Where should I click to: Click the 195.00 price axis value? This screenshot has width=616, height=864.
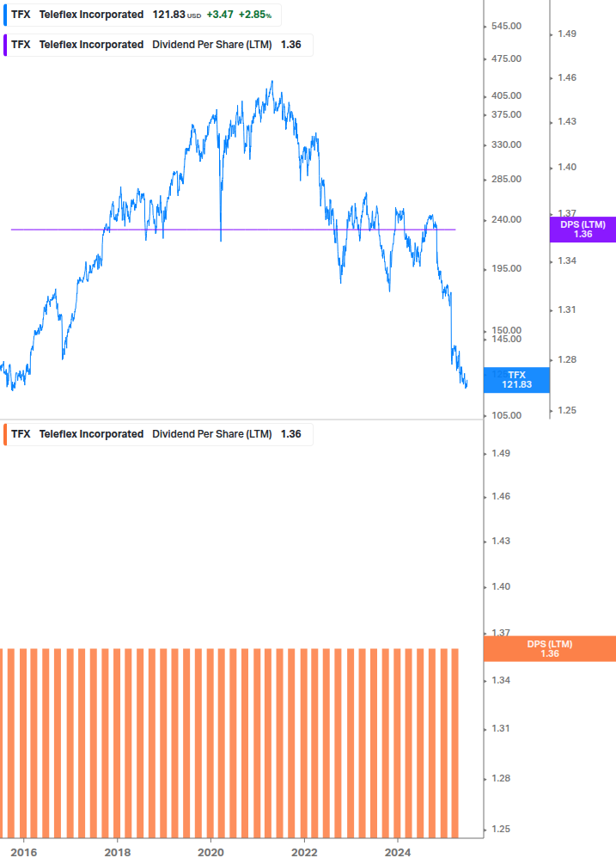tap(506, 269)
